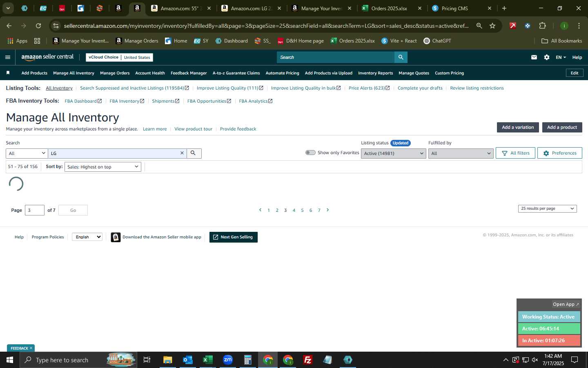This screenshot has width=588, height=368.
Task: Click the Price Alerts (623) link
Action: tap(369, 88)
